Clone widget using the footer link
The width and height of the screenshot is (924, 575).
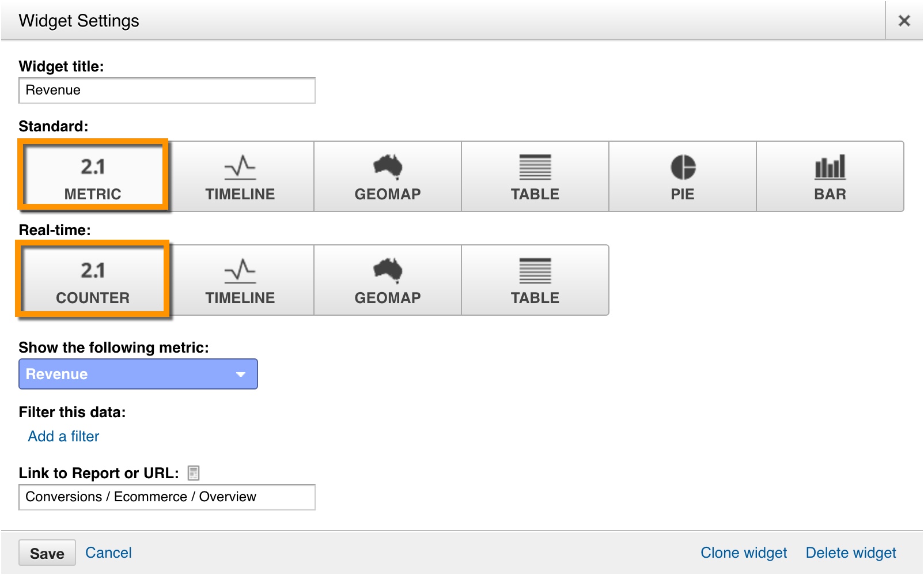tap(743, 553)
